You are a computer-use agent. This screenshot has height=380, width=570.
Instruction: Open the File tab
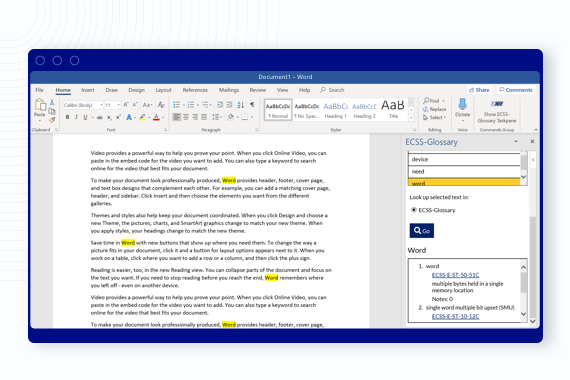[39, 90]
